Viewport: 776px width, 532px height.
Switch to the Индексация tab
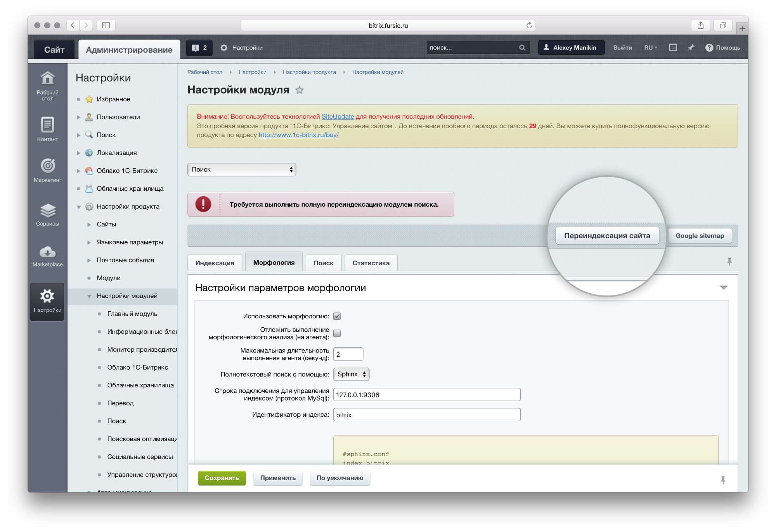pyautogui.click(x=215, y=263)
